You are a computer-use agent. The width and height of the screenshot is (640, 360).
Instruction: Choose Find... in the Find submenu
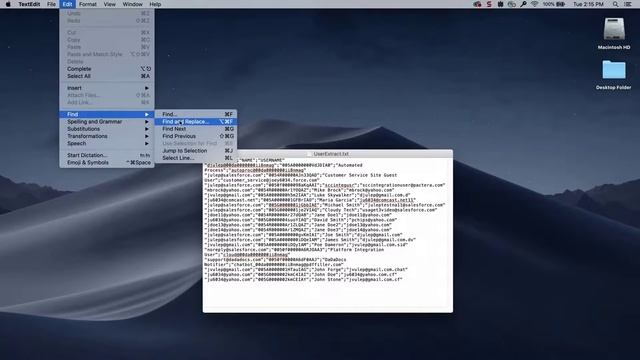[196, 114]
